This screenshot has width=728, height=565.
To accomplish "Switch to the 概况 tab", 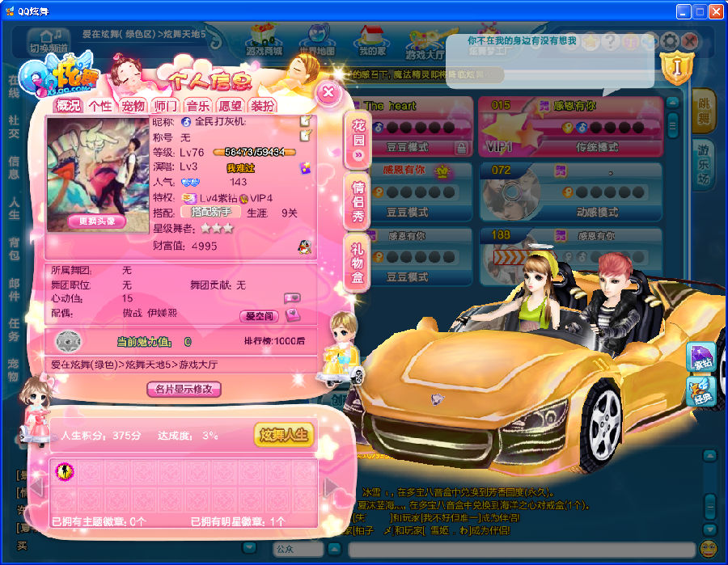I will click(x=68, y=106).
